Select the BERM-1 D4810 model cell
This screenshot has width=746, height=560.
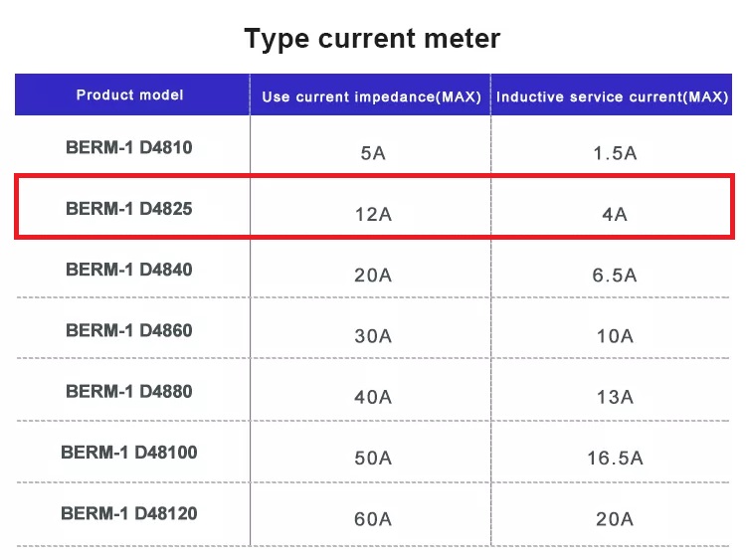click(x=129, y=147)
